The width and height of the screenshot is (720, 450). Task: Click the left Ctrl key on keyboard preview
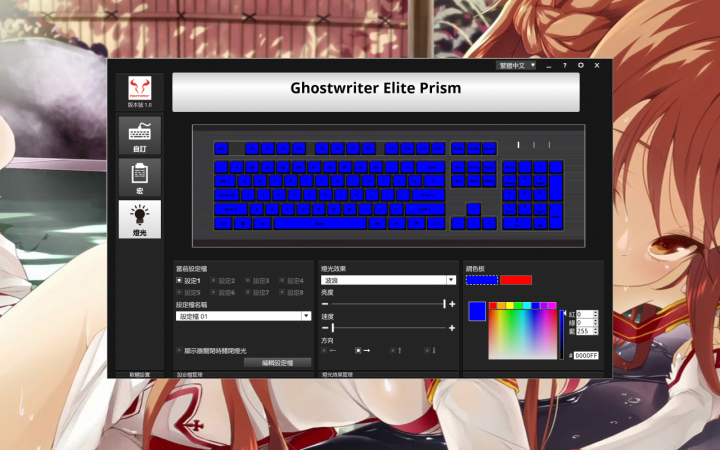223,223
